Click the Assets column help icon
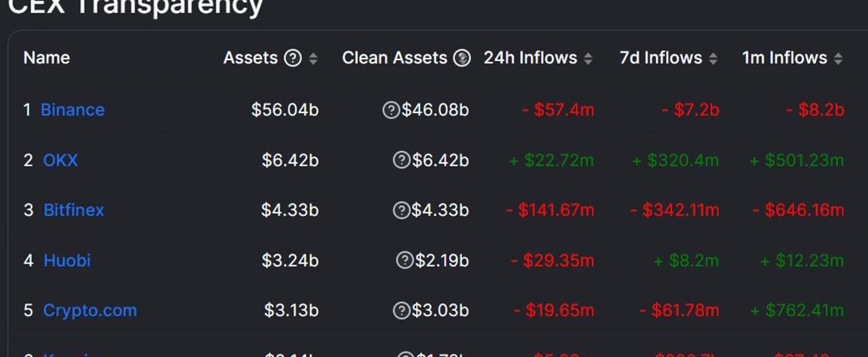 (x=292, y=58)
